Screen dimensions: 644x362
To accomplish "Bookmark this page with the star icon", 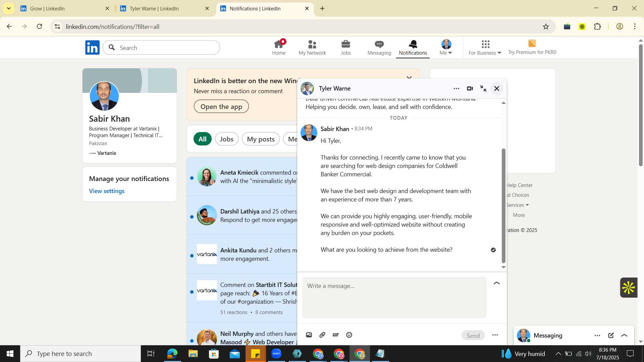I will (x=546, y=26).
